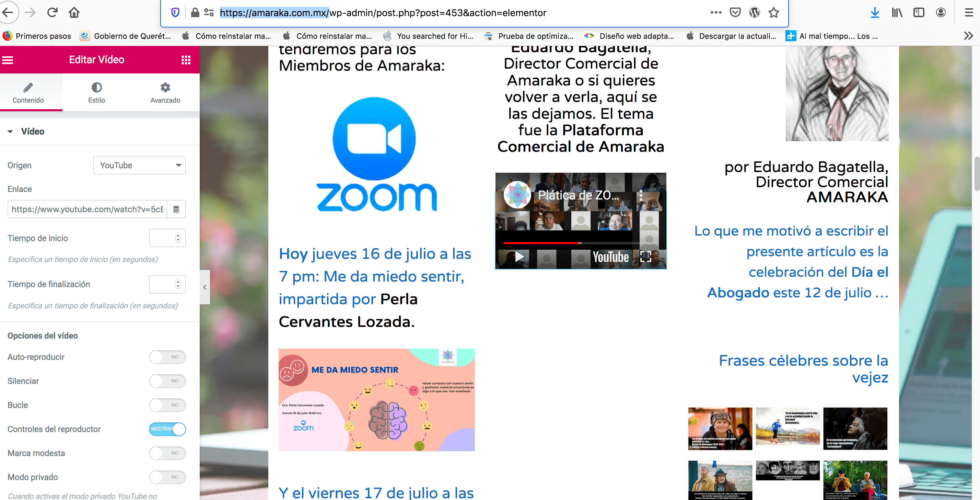
Task: Open dynamic tags icon beside Enlace
Action: point(176,209)
